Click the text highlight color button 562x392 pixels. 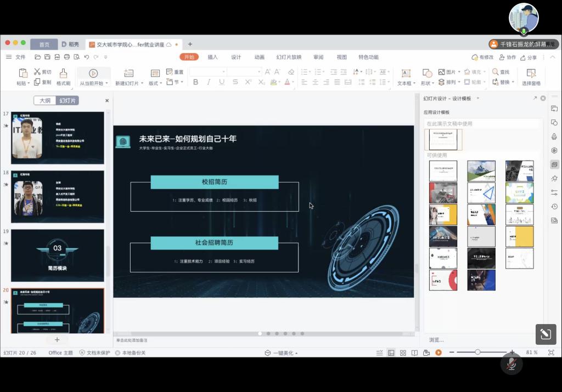click(x=273, y=82)
